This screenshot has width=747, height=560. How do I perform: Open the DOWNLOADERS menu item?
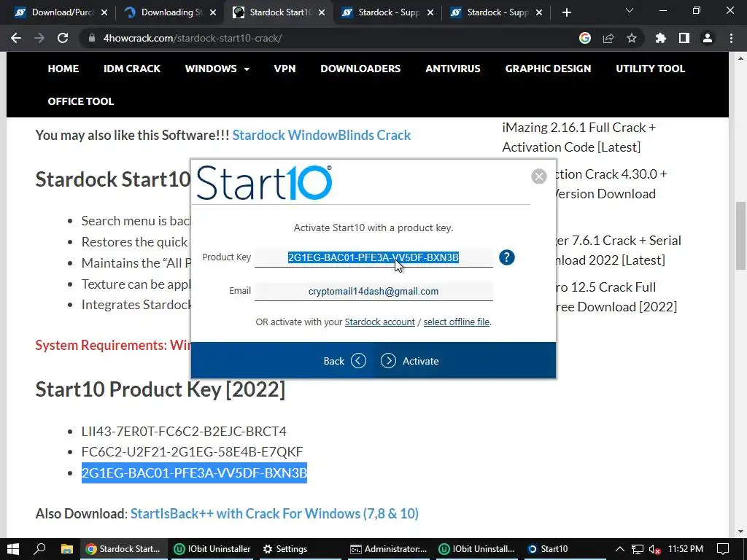coord(360,69)
